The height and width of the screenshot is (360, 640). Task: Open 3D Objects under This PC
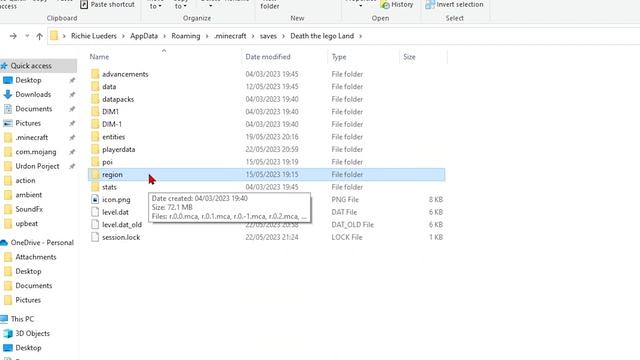pyautogui.click(x=32, y=333)
